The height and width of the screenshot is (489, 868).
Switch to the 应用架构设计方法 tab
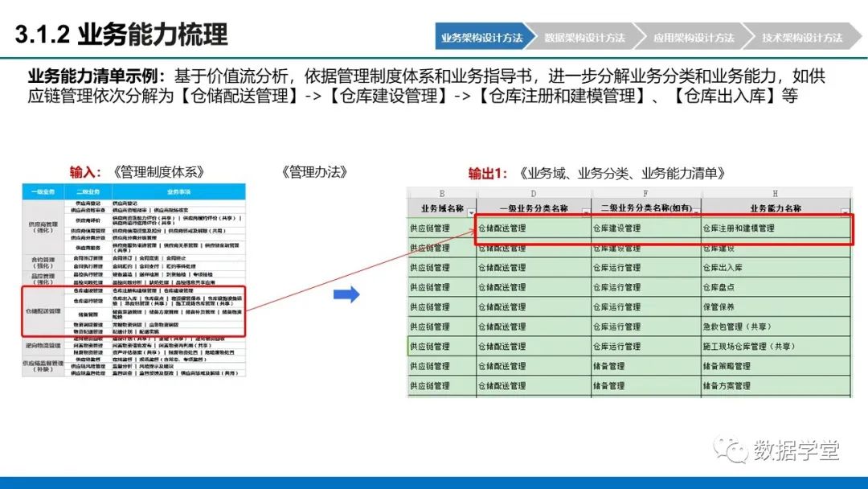click(696, 37)
